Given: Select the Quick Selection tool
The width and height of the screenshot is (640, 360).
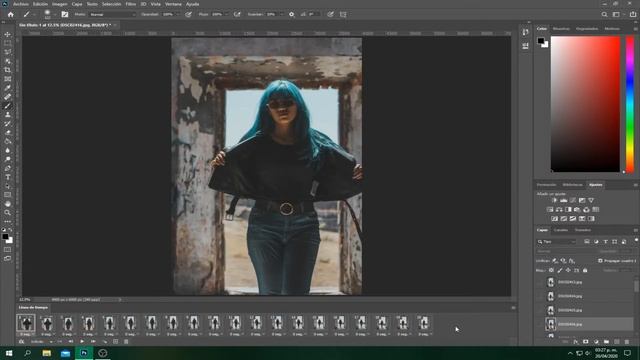Looking at the screenshot, I should point(7,61).
